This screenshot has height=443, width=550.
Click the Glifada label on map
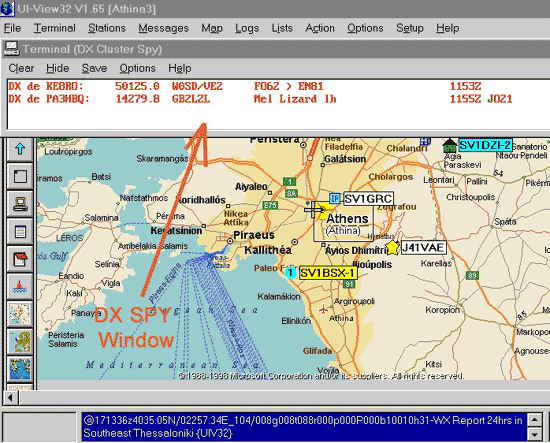tap(317, 351)
